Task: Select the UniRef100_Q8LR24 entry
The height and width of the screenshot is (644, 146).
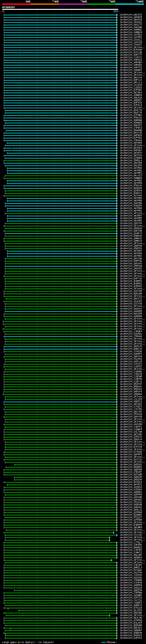Action: 131,98
